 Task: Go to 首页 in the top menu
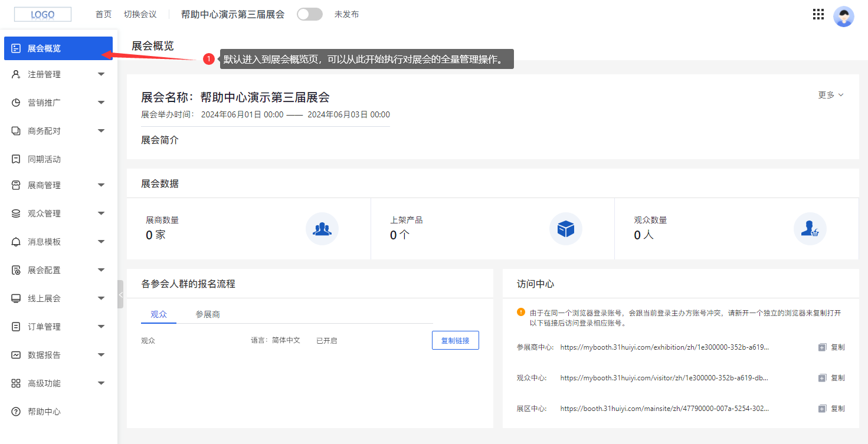(103, 14)
